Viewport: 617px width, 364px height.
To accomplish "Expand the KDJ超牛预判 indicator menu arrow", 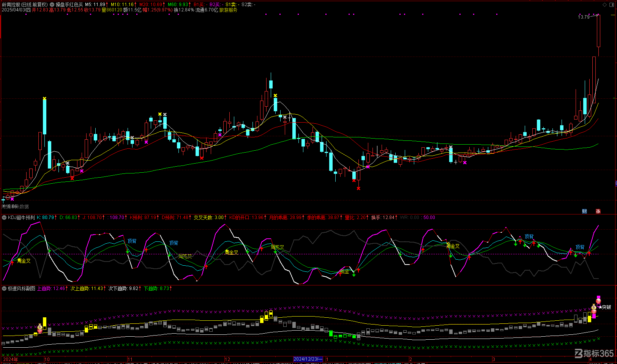I will pos(4,217).
